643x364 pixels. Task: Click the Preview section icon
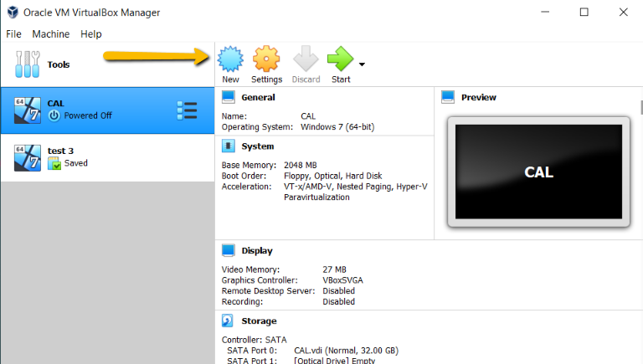pos(448,97)
